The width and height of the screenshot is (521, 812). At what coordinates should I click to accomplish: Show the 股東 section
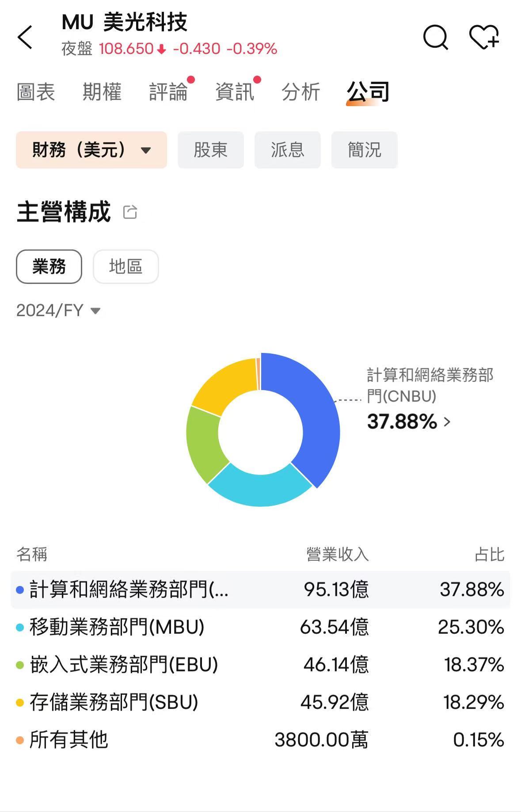pyautogui.click(x=210, y=150)
